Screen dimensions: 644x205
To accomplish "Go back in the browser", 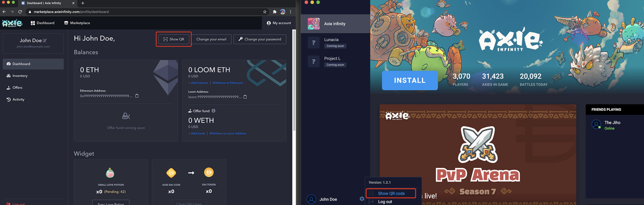I will pyautogui.click(x=4, y=12).
